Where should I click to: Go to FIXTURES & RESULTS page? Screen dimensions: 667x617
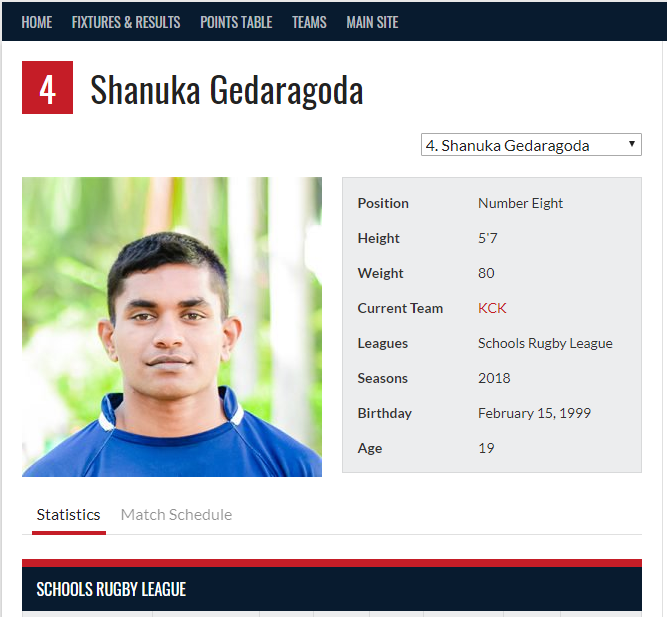point(126,22)
